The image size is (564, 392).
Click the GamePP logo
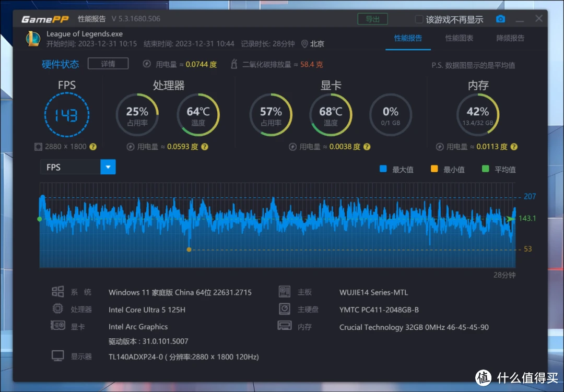click(45, 19)
